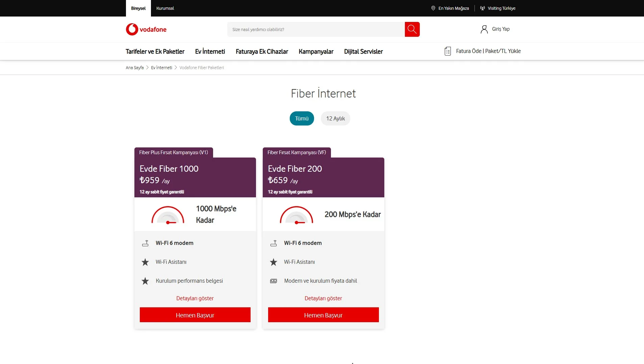
Task: Select the 12 Aylık filter pill
Action: pyautogui.click(x=335, y=118)
